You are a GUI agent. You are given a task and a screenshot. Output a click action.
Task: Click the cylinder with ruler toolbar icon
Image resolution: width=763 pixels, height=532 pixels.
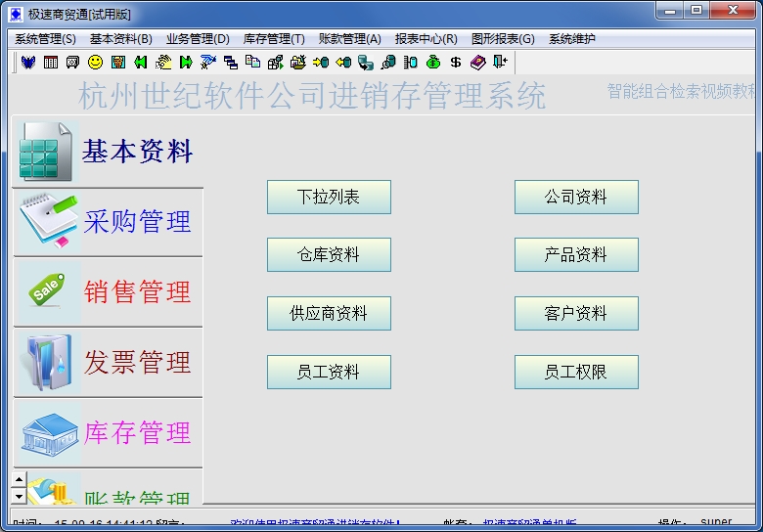[x=410, y=62]
